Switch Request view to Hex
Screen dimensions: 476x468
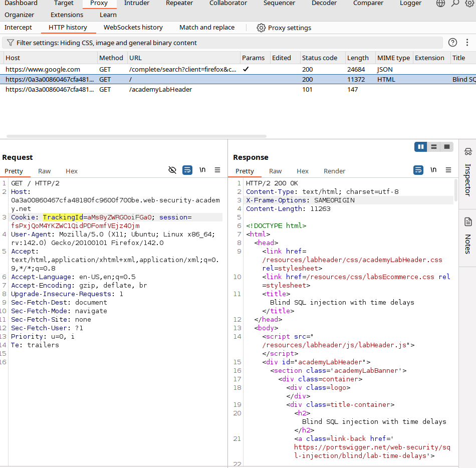[72, 171]
